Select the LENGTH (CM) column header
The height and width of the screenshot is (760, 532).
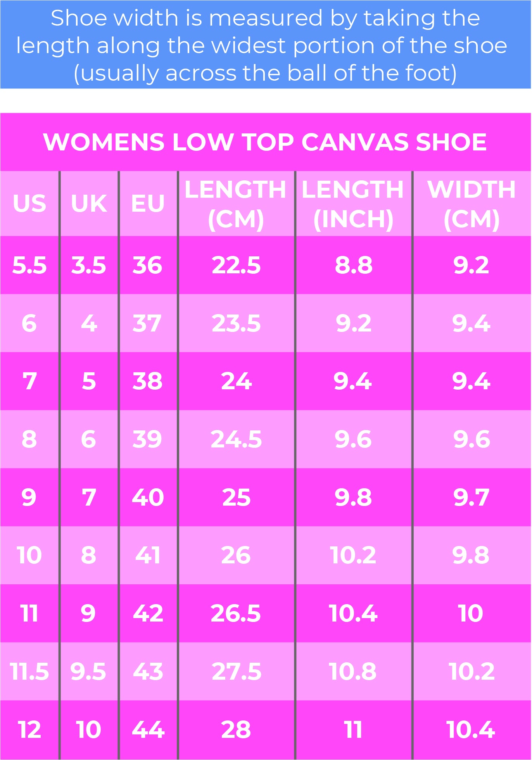pos(237,204)
